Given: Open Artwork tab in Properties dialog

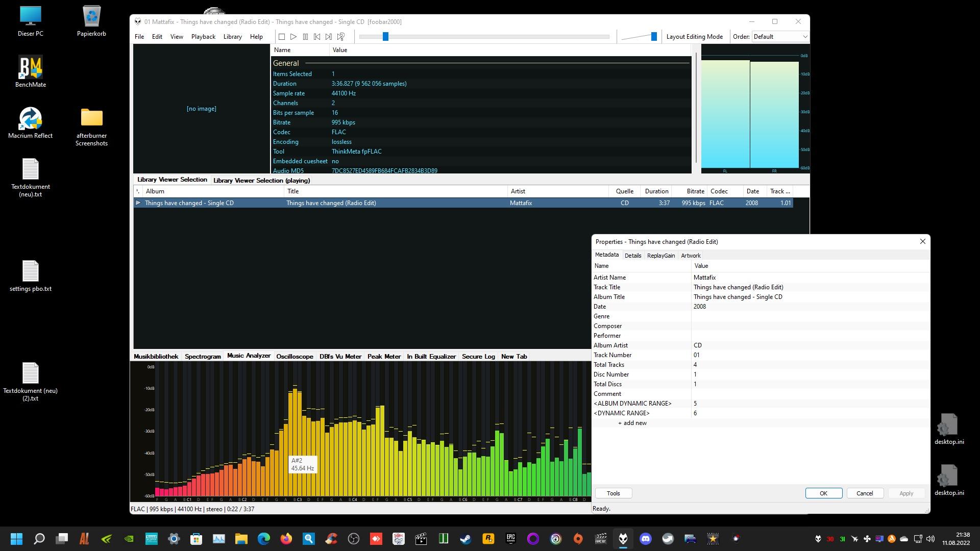Looking at the screenshot, I should click(x=691, y=256).
